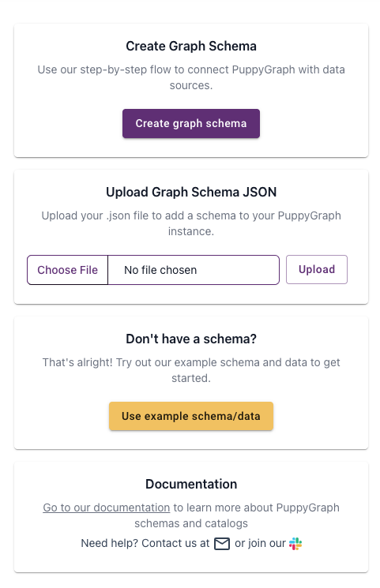Join the Slack community via Slack icon
The height and width of the screenshot is (588, 380).
pyautogui.click(x=295, y=543)
